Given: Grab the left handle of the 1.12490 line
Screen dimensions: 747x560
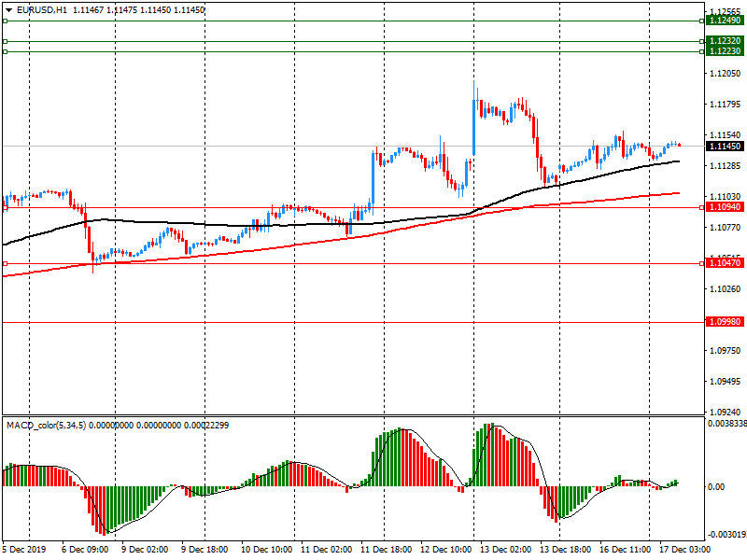Looking at the screenshot, I should (6, 21).
